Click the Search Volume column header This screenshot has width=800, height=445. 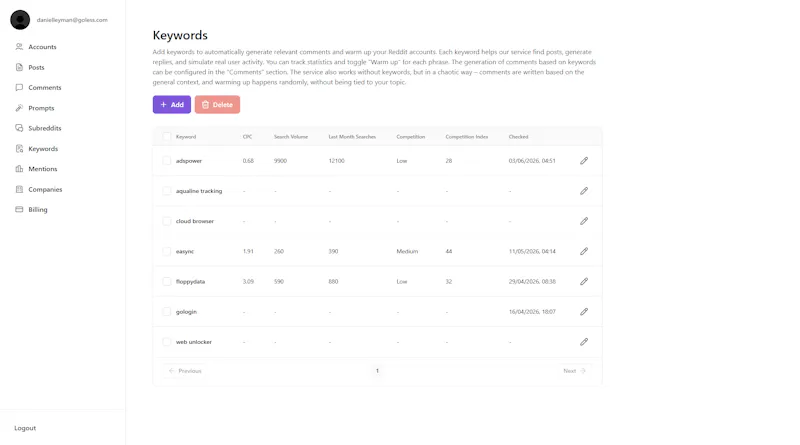click(291, 137)
